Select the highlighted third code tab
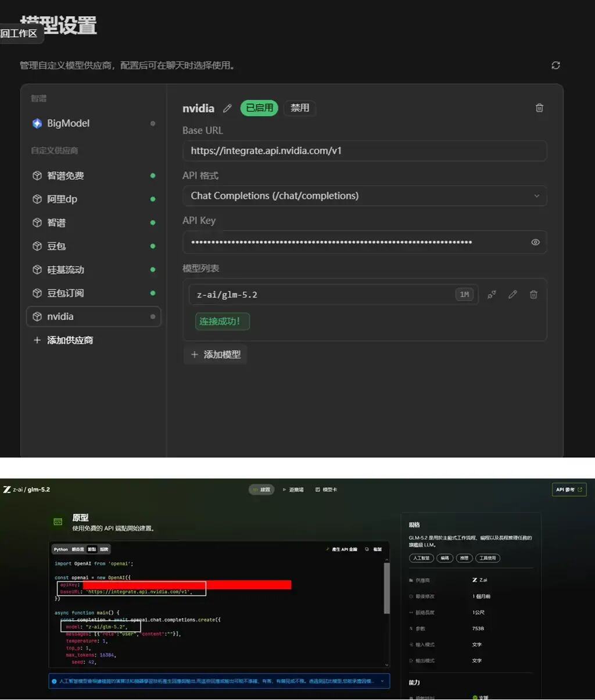This screenshot has width=595, height=700. point(92,549)
